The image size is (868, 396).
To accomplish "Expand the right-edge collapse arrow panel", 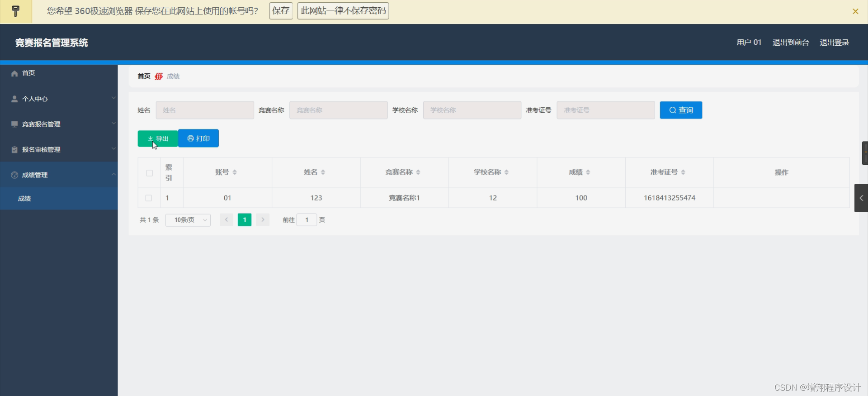I will pos(861,198).
